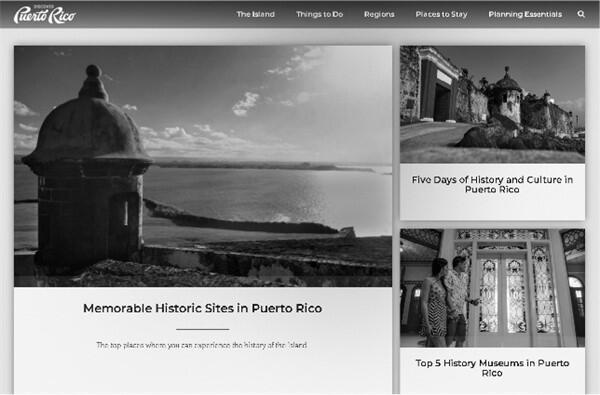
Task: Select the History Museums card body
Action: click(492, 371)
